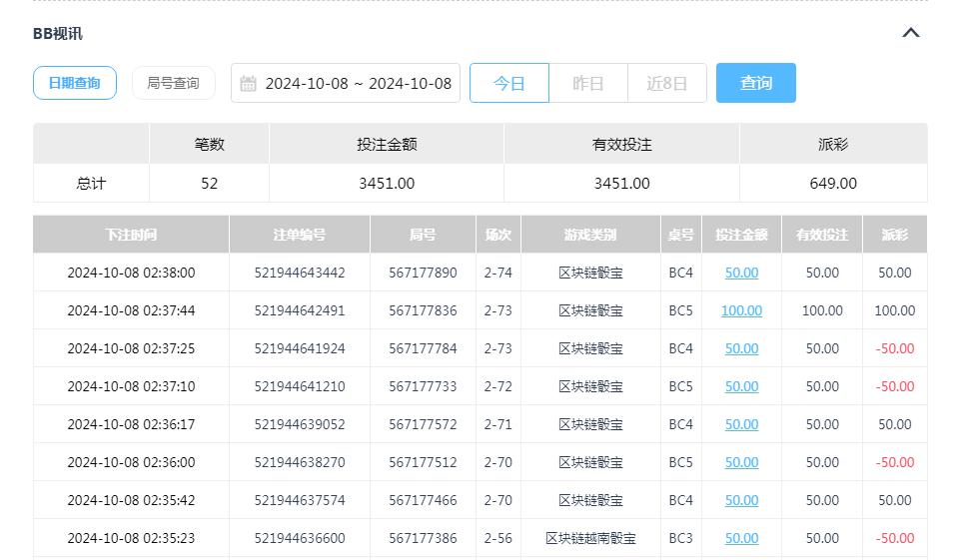Click the 投注金额 table column header
The image size is (961, 560).
pos(741,235)
